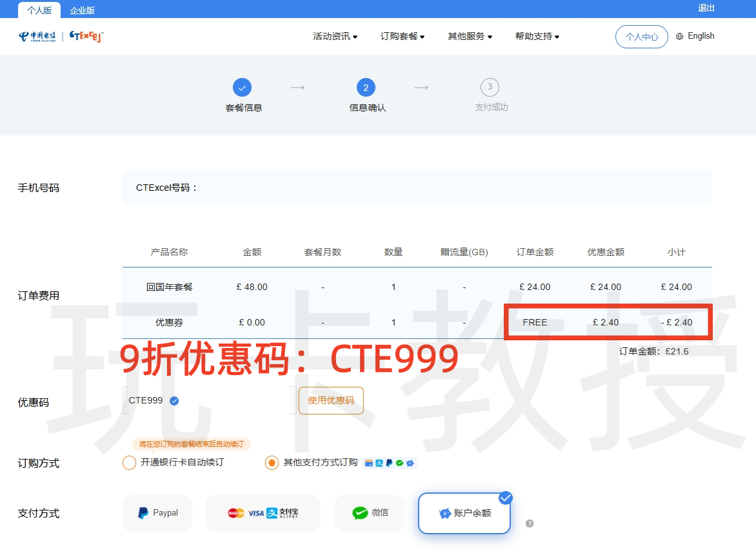Viewport: 756px width, 553px height.
Task: Click the CTExcel号码 phone number field
Action: pyautogui.click(x=417, y=188)
